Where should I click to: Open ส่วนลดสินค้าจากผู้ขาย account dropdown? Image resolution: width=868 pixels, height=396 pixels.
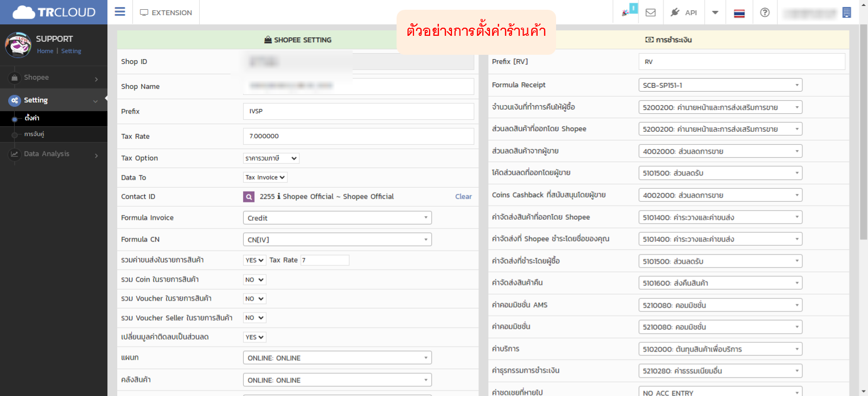tap(720, 151)
